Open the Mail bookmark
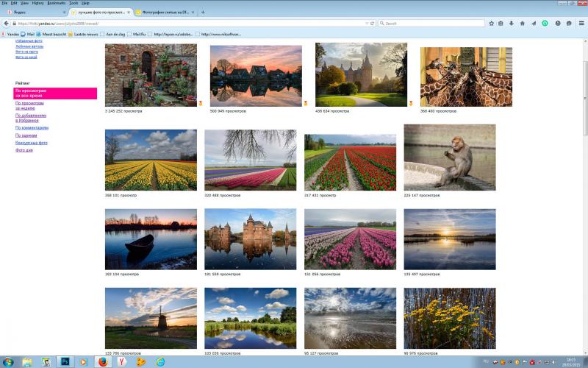Screen dimensions: 588x368 [x=28, y=34]
